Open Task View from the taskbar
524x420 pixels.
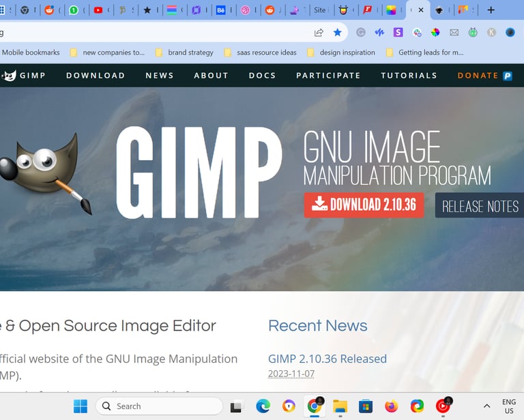click(x=237, y=406)
